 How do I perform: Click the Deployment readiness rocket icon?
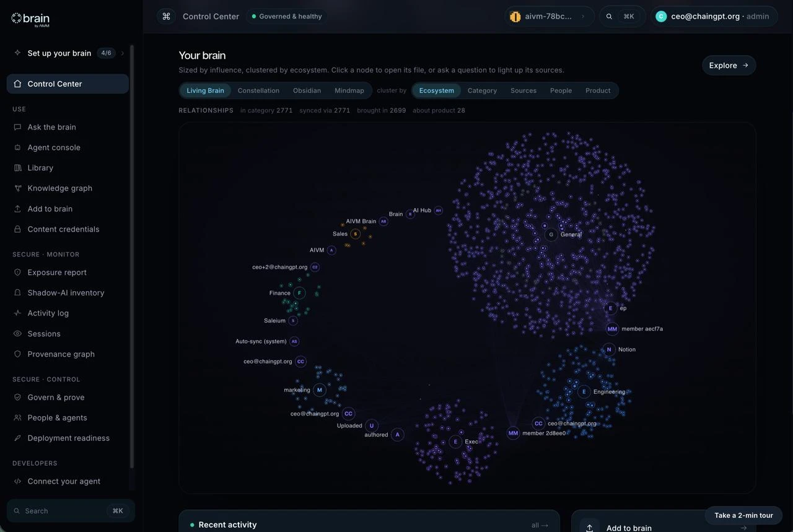[17, 438]
